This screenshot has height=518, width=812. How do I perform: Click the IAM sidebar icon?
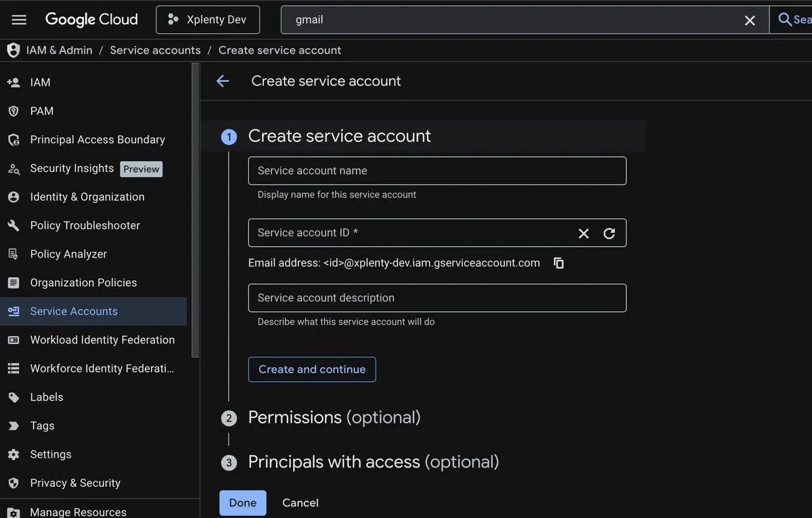coord(14,83)
